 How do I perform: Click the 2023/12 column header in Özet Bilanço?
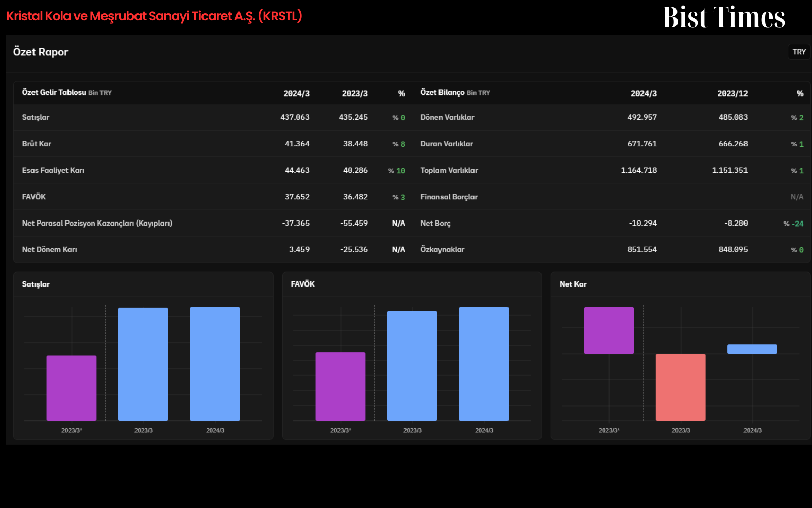pyautogui.click(x=732, y=93)
